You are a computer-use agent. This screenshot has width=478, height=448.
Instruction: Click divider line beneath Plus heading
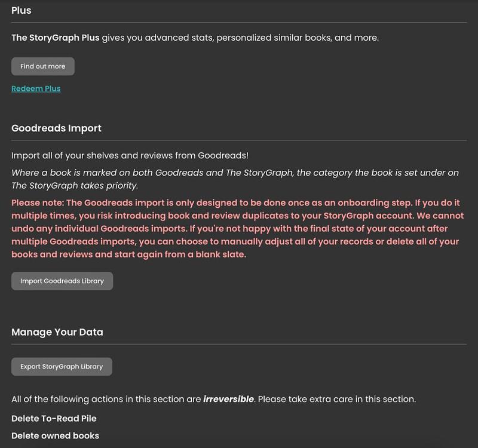point(239,23)
